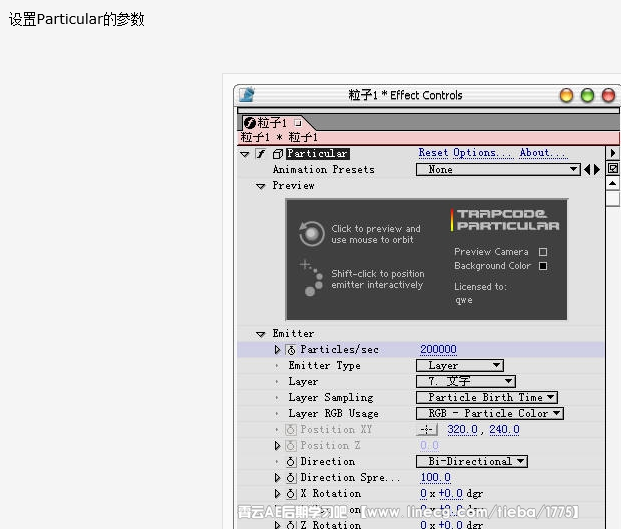Open the About... link

543,152
